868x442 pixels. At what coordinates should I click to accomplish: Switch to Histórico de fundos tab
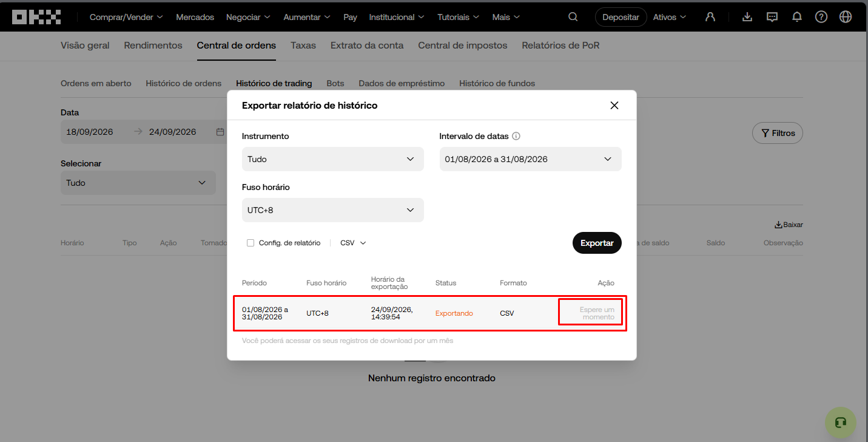(497, 83)
